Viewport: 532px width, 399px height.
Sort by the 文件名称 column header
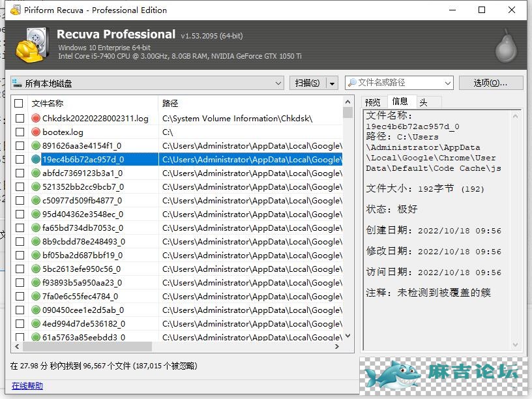(94, 103)
